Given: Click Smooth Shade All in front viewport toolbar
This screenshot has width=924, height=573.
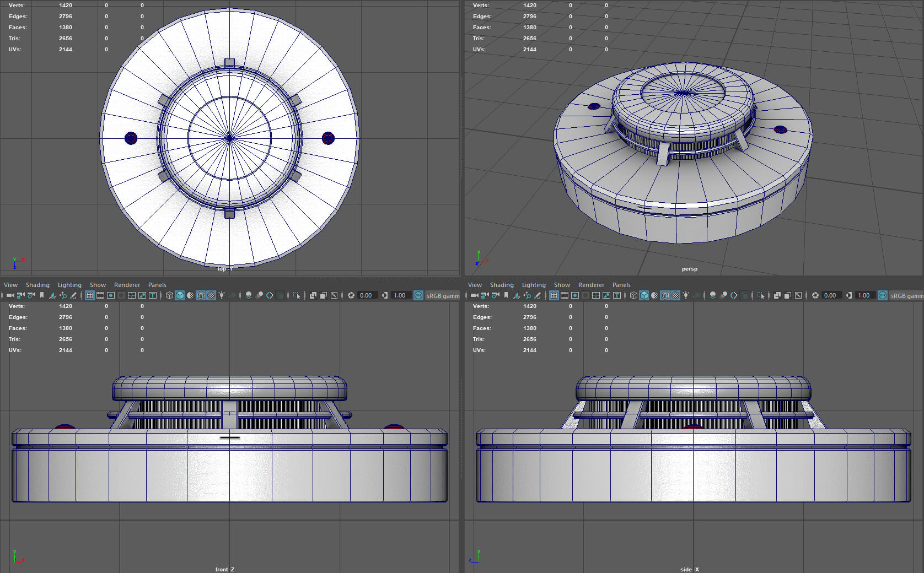Looking at the screenshot, I should pos(180,295).
